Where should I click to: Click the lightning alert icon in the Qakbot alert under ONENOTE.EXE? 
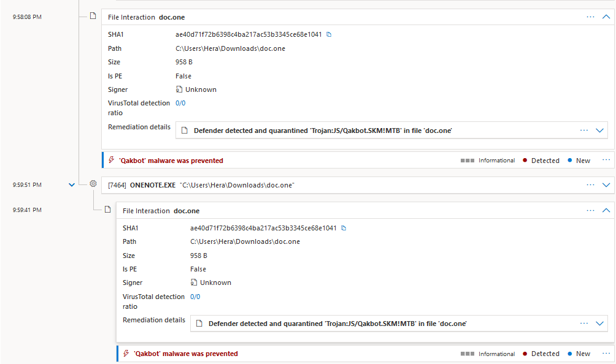pos(126,354)
